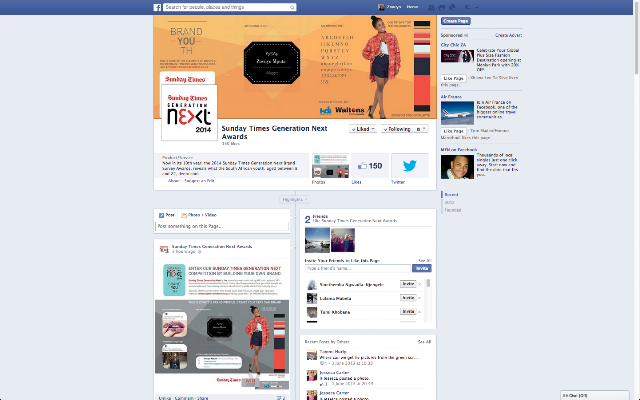Click the Post something on this Page box
The width and height of the screenshot is (640, 400).
pyautogui.click(x=222, y=226)
